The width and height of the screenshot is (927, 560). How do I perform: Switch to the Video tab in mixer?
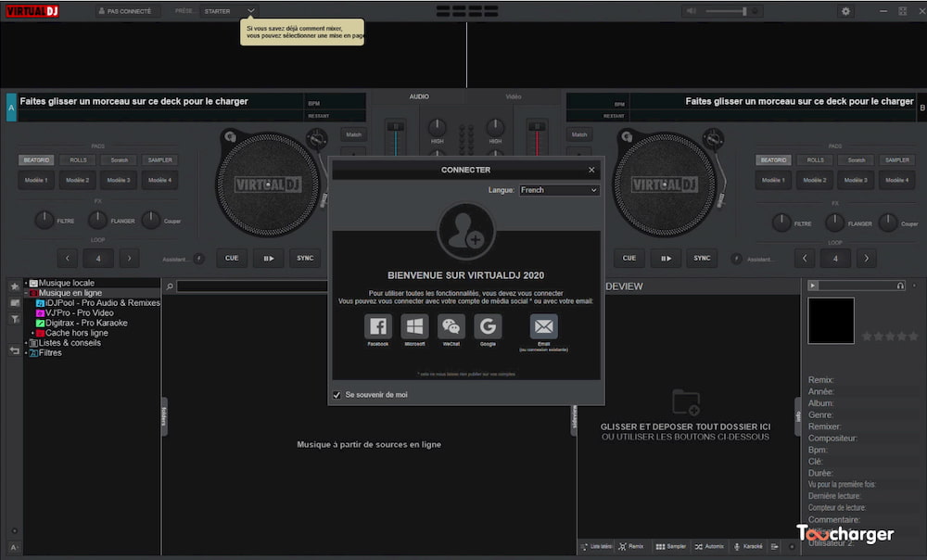pyautogui.click(x=513, y=95)
